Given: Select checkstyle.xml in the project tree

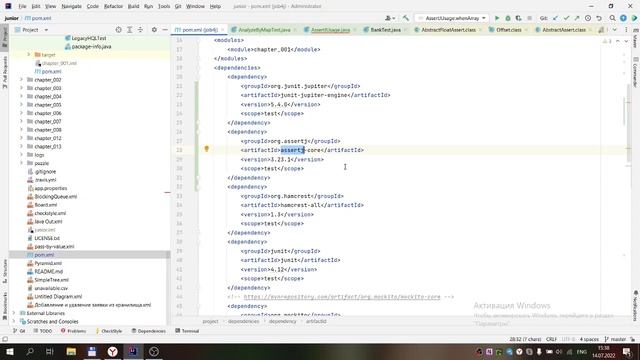Looking at the screenshot, I should click(x=50, y=213).
